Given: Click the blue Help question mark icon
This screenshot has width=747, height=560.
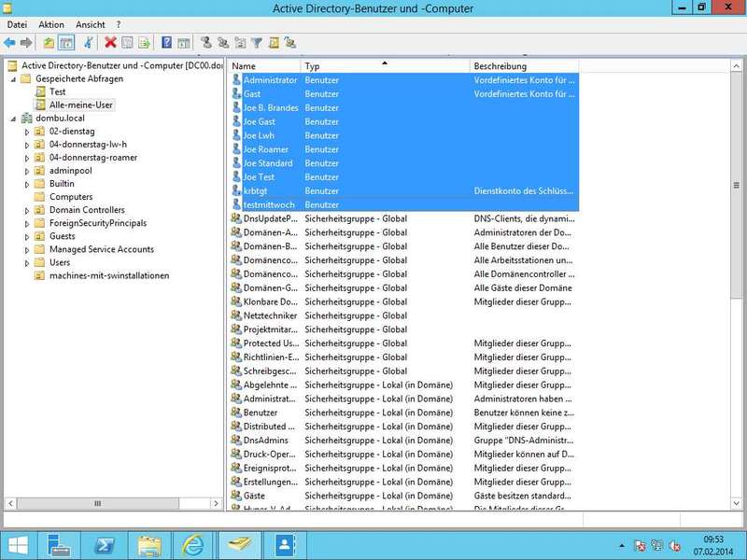Looking at the screenshot, I should coord(167,42).
